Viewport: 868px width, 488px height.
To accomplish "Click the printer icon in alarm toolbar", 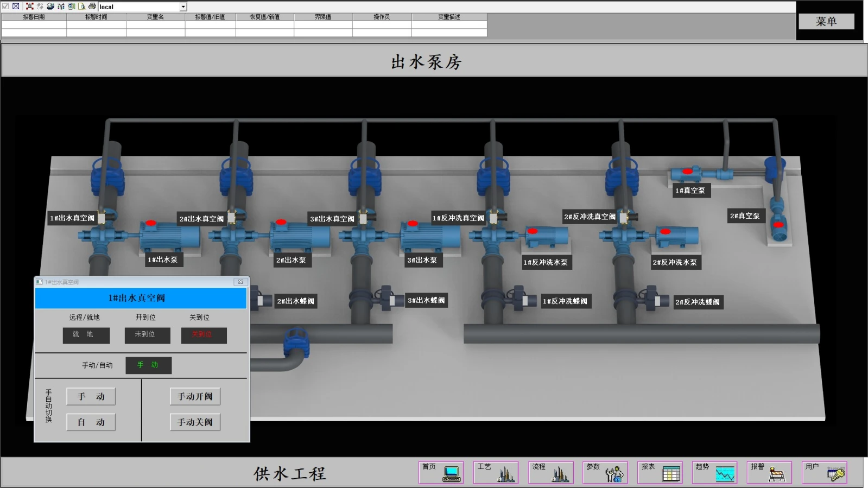I will pos(92,7).
